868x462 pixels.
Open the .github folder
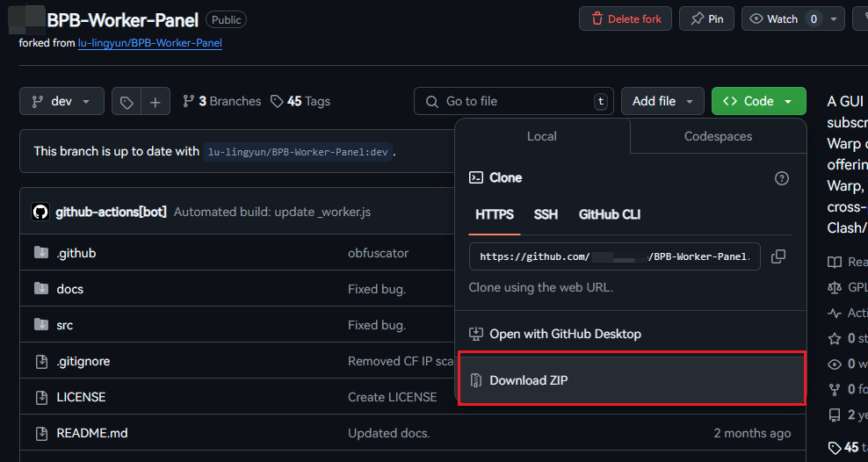(76, 253)
